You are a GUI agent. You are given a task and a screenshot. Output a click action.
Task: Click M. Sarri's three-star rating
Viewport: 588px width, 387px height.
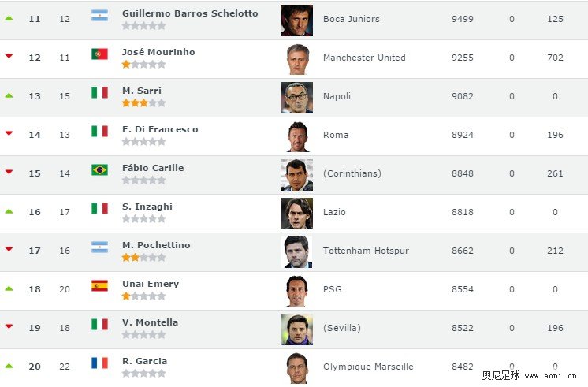(x=143, y=103)
